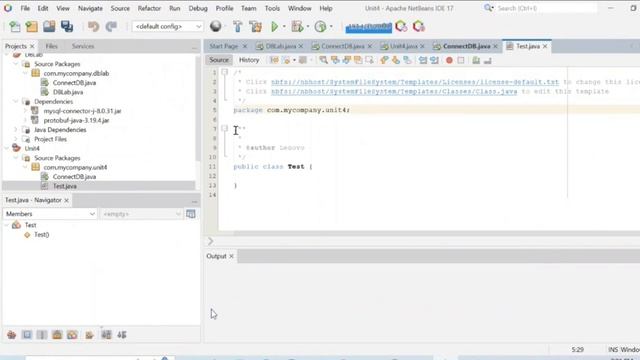Click the Shift Line Left icon
The image size is (640, 360).
coord(423,60)
